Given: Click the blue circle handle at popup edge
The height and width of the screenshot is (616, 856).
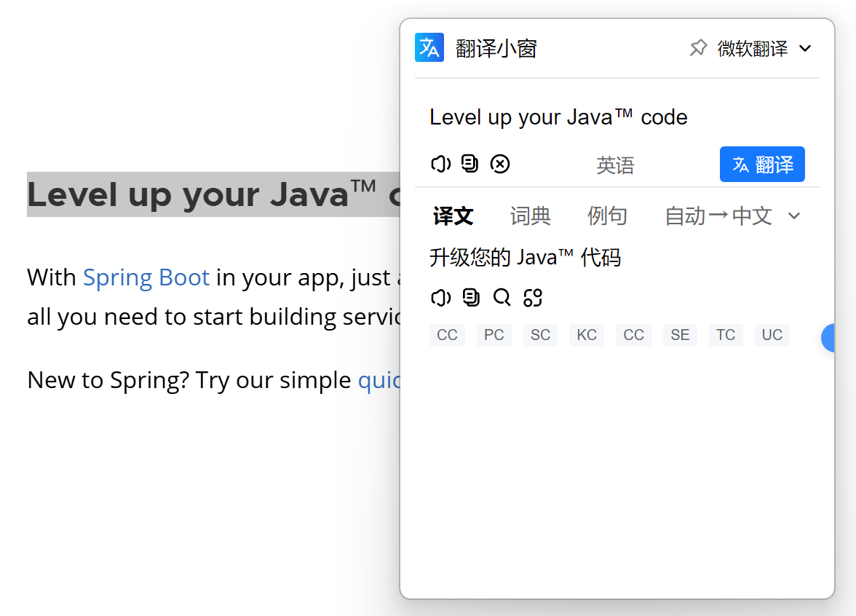Looking at the screenshot, I should (x=828, y=338).
